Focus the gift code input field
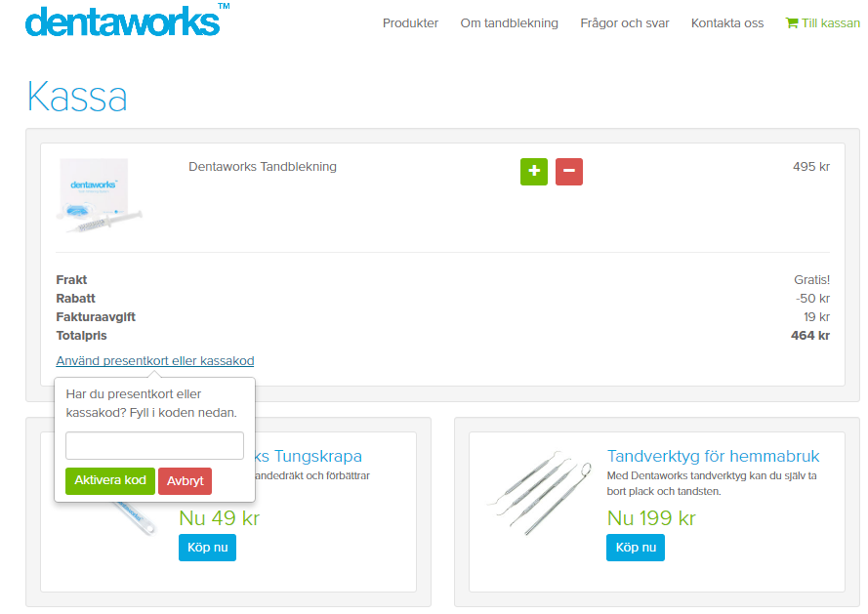This screenshot has height=614, width=868. (x=154, y=446)
